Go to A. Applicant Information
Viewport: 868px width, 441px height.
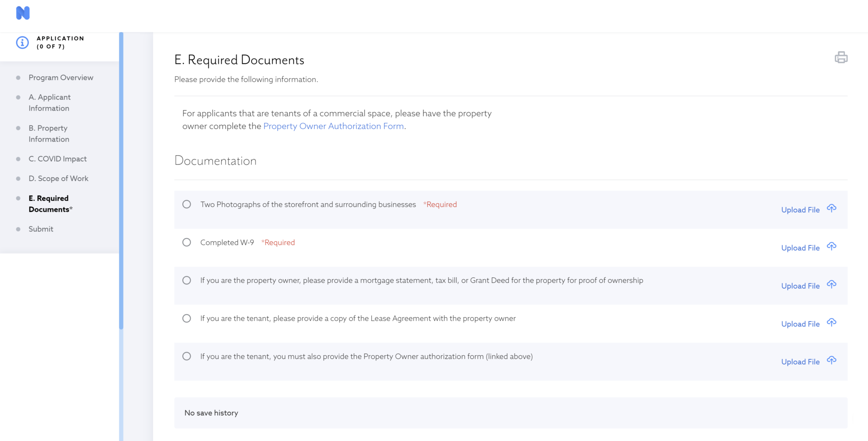click(x=50, y=103)
